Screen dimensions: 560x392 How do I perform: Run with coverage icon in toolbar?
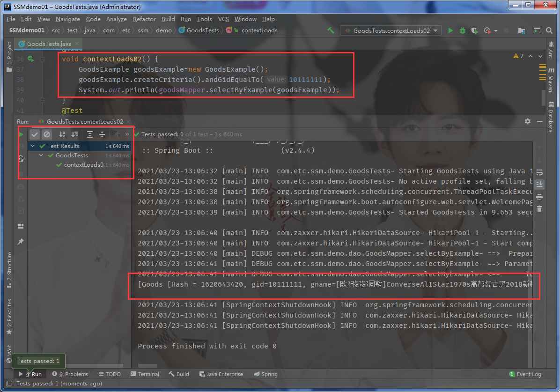(x=474, y=31)
